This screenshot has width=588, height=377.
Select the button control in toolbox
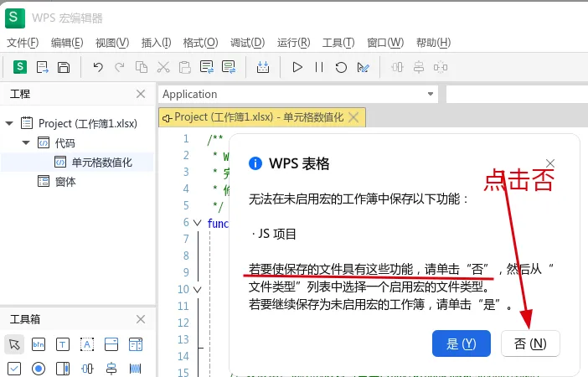(39, 344)
